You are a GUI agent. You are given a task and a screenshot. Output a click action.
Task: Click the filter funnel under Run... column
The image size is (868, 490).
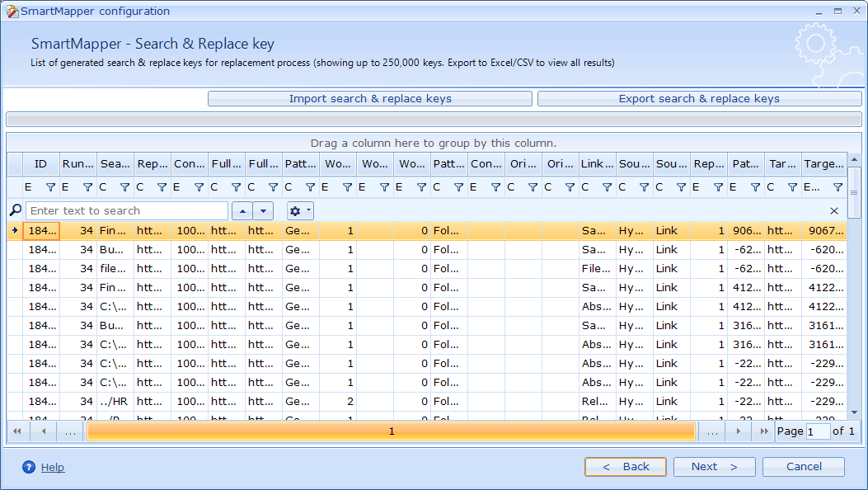coord(87,188)
